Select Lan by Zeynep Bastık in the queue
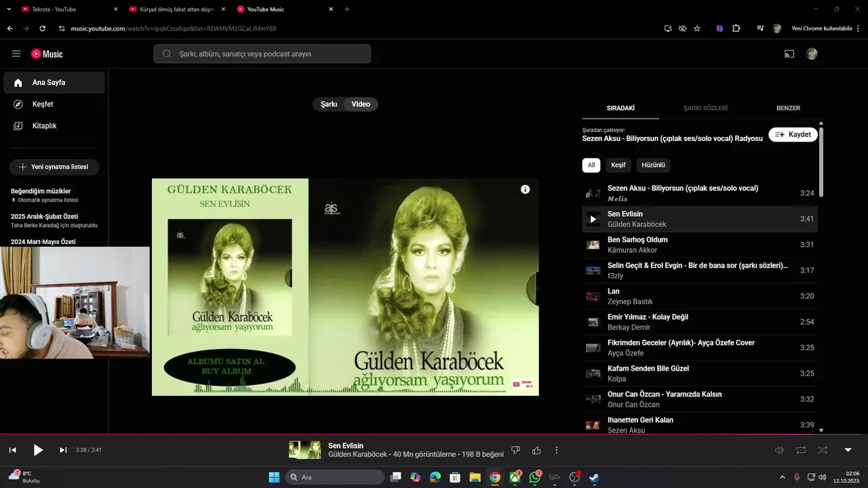The width and height of the screenshot is (868, 488). click(x=700, y=296)
